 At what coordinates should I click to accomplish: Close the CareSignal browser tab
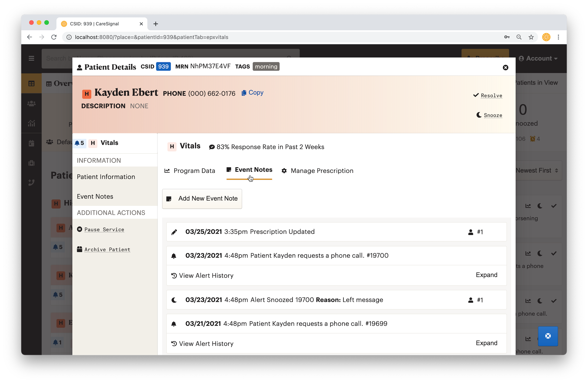click(x=141, y=24)
